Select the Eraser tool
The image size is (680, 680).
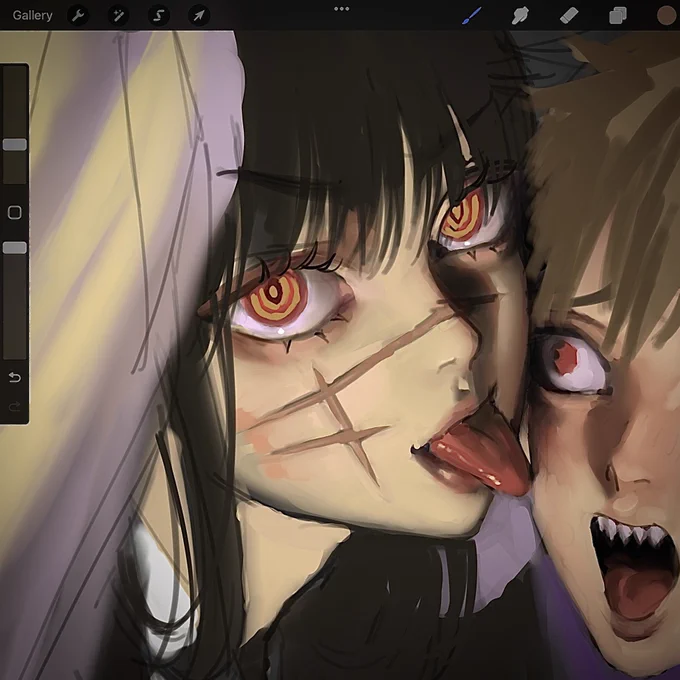(569, 16)
